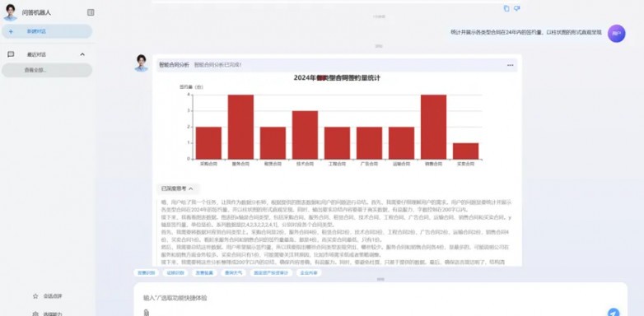The image size is (644, 316).
Task: Open the three-dot menu on 智能合同分析 card
Action: [510, 65]
